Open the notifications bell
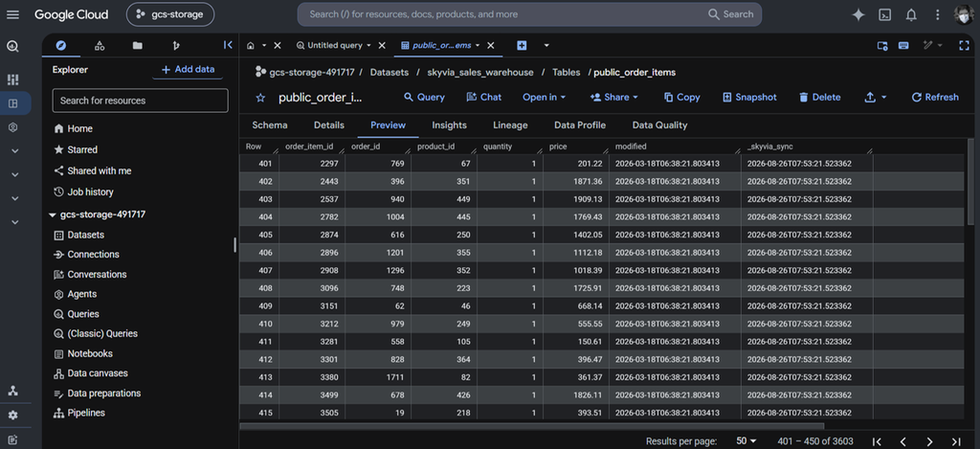 911,15
